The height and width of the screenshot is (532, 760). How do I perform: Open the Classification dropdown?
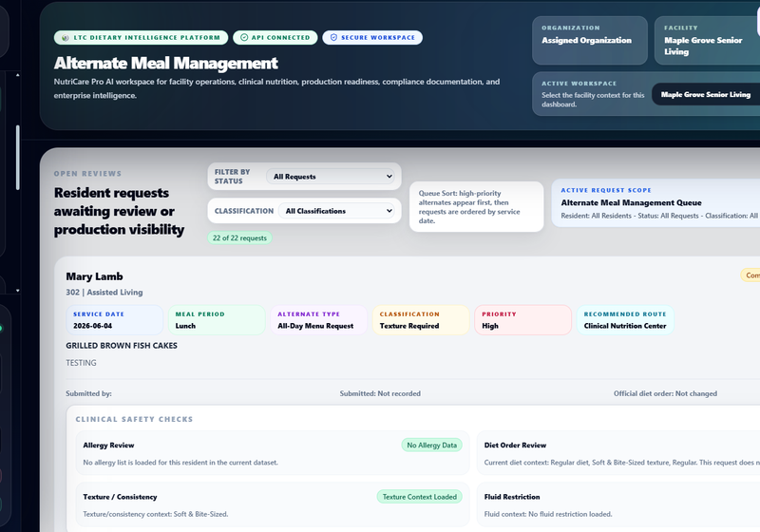tap(336, 211)
